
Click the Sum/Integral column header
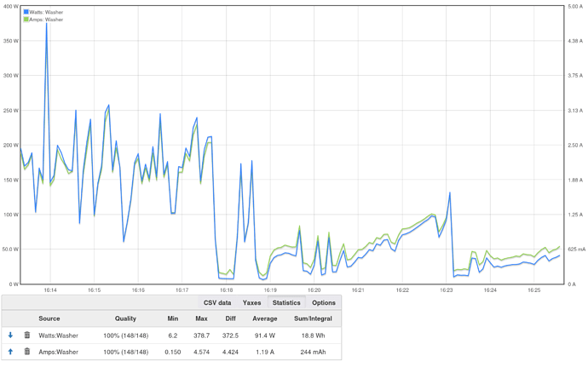click(x=313, y=318)
